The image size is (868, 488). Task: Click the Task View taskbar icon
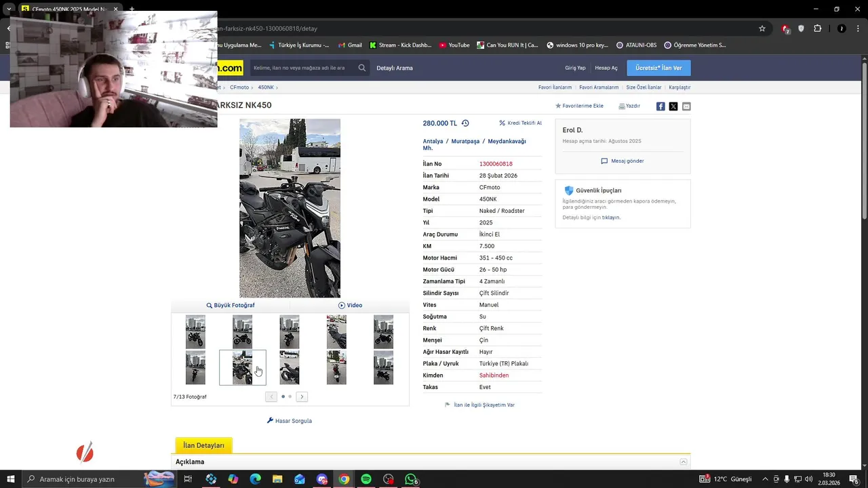point(188,479)
